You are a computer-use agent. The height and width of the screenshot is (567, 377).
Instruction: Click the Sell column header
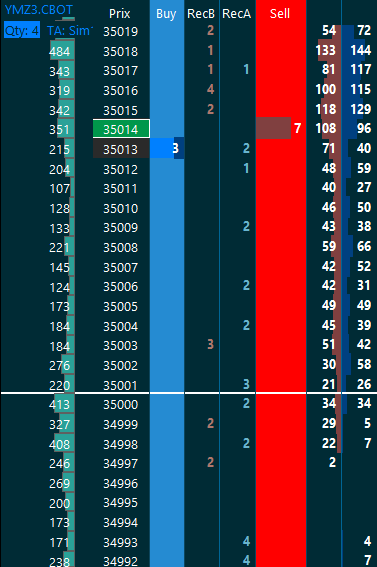tap(280, 13)
